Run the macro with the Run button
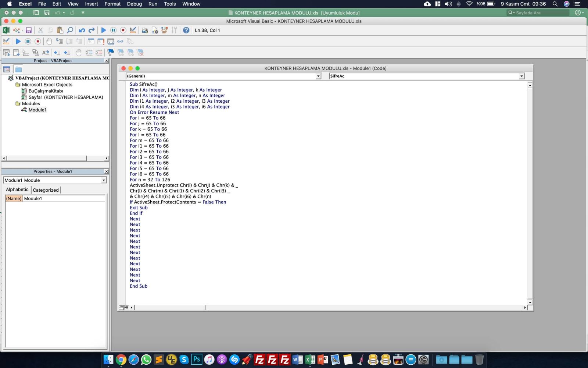 tap(104, 30)
